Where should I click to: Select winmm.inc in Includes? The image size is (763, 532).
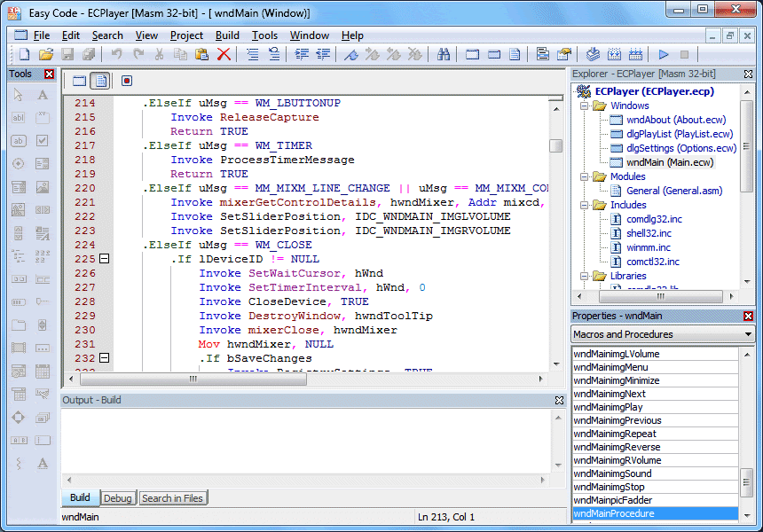coord(649,247)
